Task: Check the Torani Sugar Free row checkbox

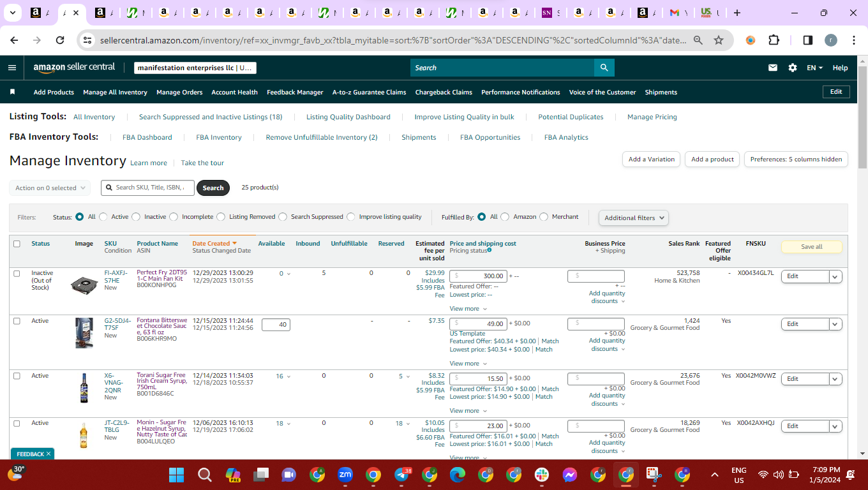Action: click(x=17, y=376)
